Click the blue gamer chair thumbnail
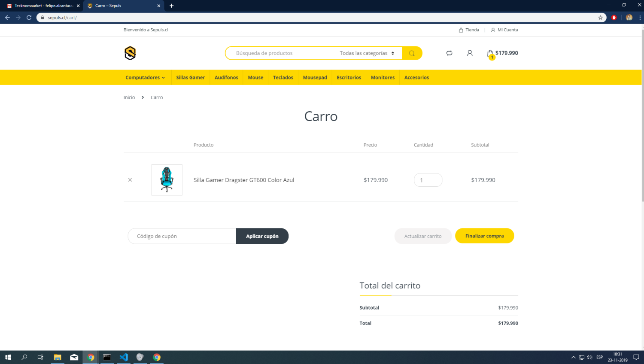The width and height of the screenshot is (644, 364). (x=167, y=180)
